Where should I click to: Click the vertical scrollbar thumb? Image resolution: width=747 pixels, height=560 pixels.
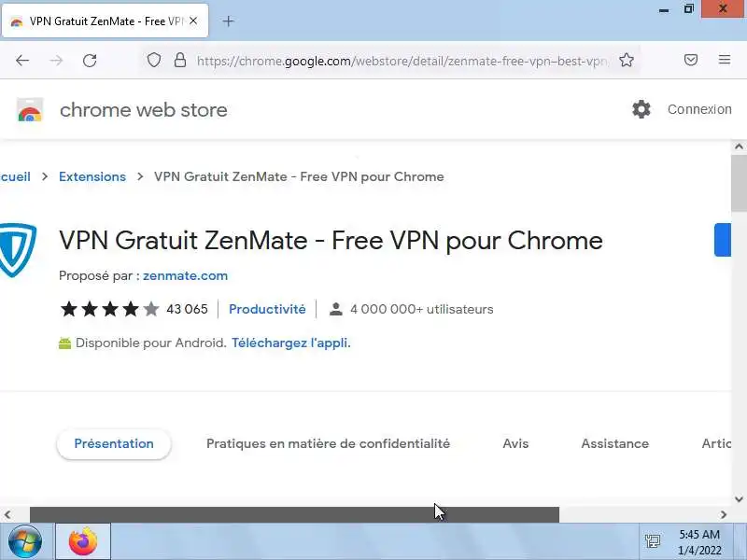click(739, 183)
